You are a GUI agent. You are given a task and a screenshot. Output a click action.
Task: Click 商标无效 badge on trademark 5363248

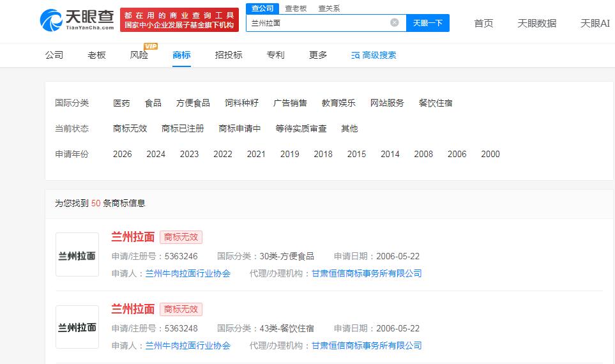point(181,310)
